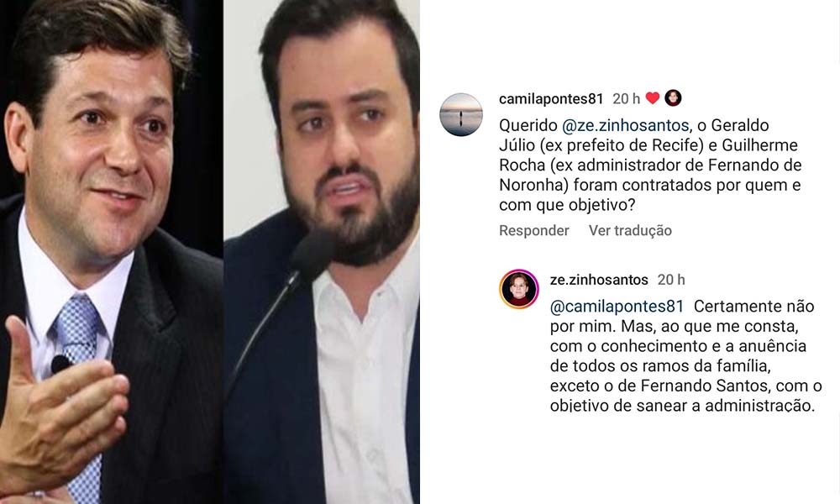Image resolution: width=840 pixels, height=504 pixels.
Task: Click the comment text starting with Querido
Action: click(650, 165)
